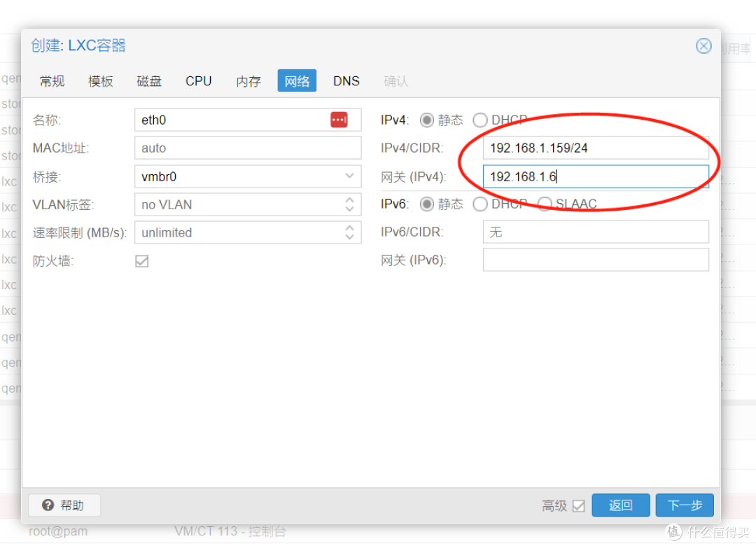Switch to the DNS tab
756x548 pixels.
tap(346, 80)
